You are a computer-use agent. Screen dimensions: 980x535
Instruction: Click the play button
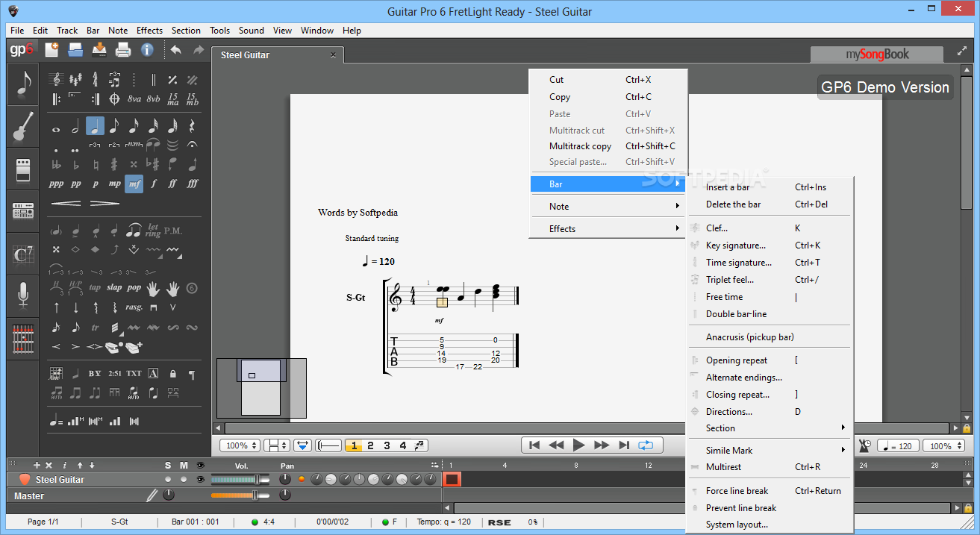click(x=578, y=445)
